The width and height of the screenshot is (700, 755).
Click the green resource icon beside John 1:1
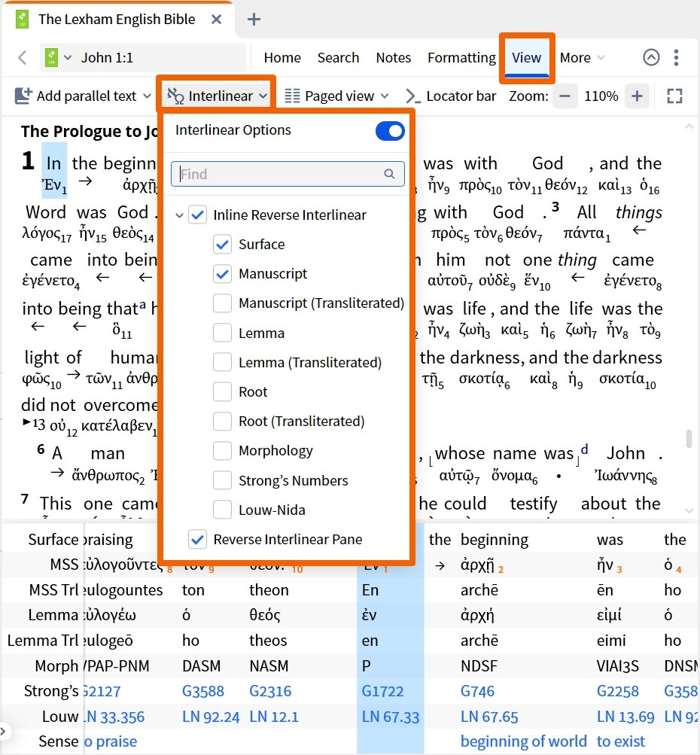pos(51,58)
